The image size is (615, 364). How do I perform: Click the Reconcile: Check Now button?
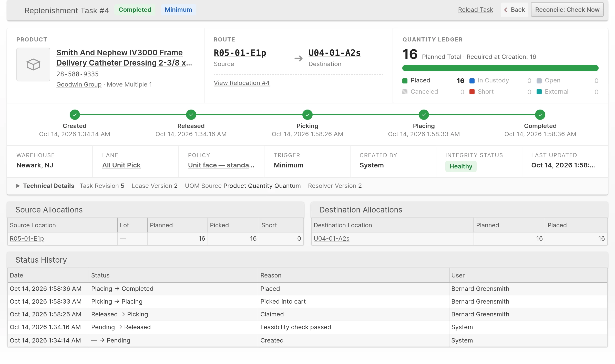coord(567,10)
